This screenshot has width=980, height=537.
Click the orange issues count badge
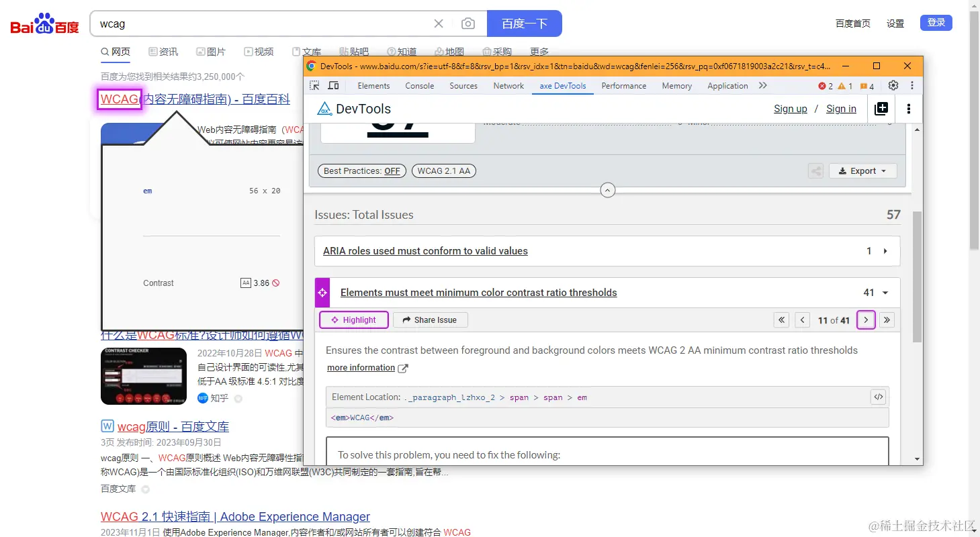867,86
